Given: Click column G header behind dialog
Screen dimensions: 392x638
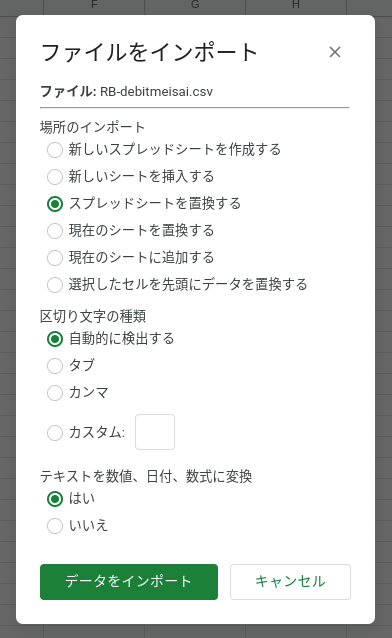Looking at the screenshot, I should (195, 4).
